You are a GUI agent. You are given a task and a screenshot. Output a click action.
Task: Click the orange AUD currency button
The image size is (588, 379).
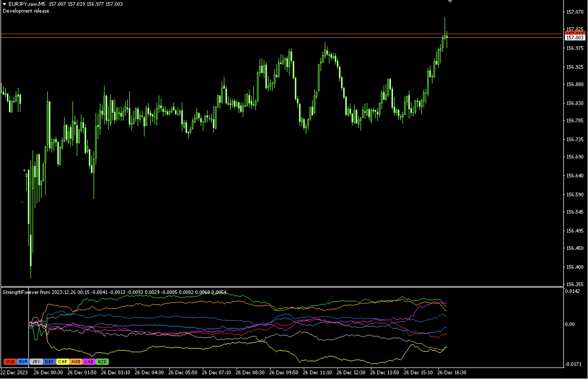click(76, 362)
